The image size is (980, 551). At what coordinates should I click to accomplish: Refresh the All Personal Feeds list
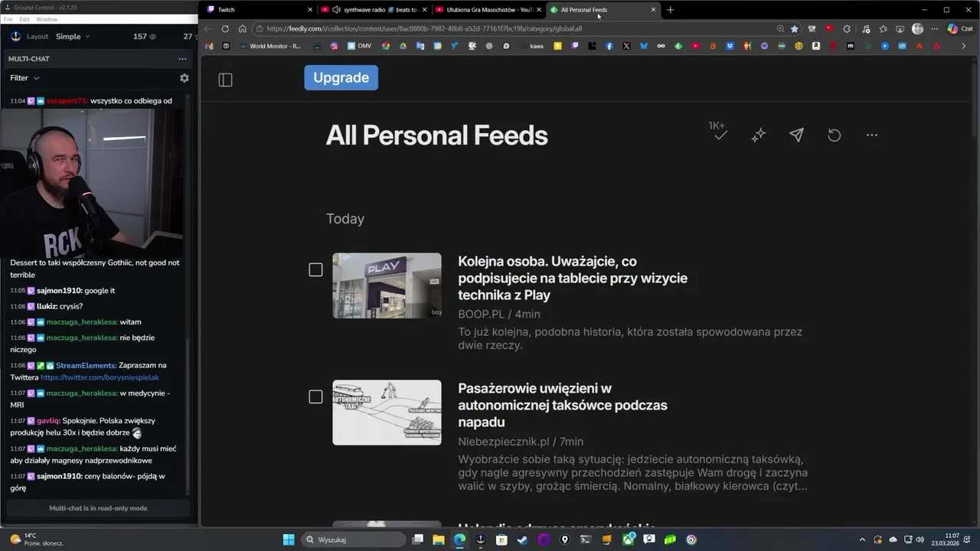(835, 135)
